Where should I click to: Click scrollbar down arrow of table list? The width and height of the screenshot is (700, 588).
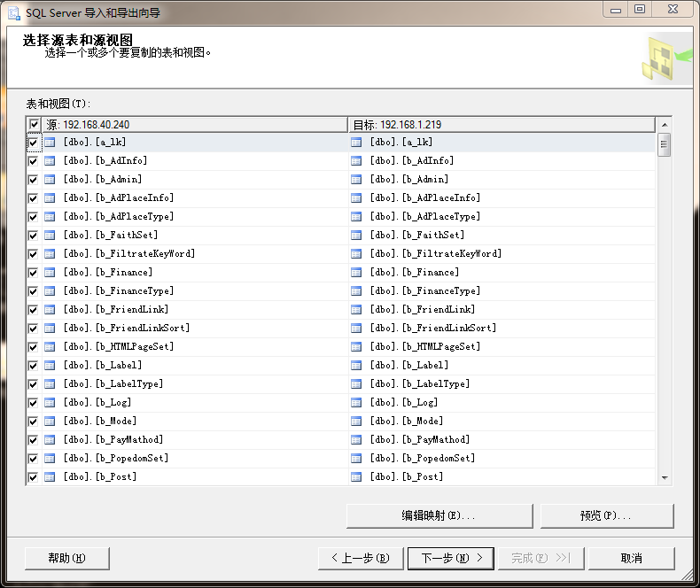tap(665, 478)
